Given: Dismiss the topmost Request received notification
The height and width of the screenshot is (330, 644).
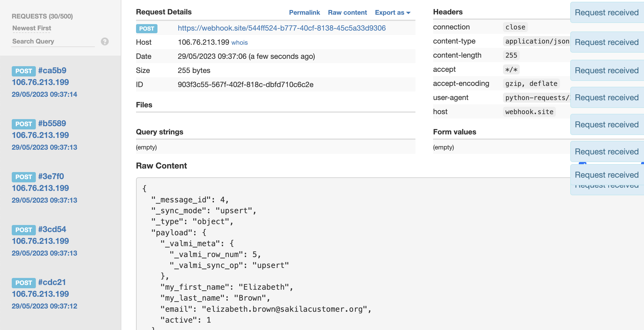Looking at the screenshot, I should (x=606, y=12).
